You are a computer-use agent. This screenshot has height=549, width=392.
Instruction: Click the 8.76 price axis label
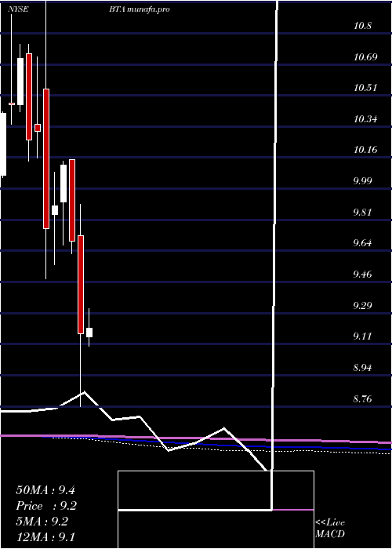pos(363,398)
